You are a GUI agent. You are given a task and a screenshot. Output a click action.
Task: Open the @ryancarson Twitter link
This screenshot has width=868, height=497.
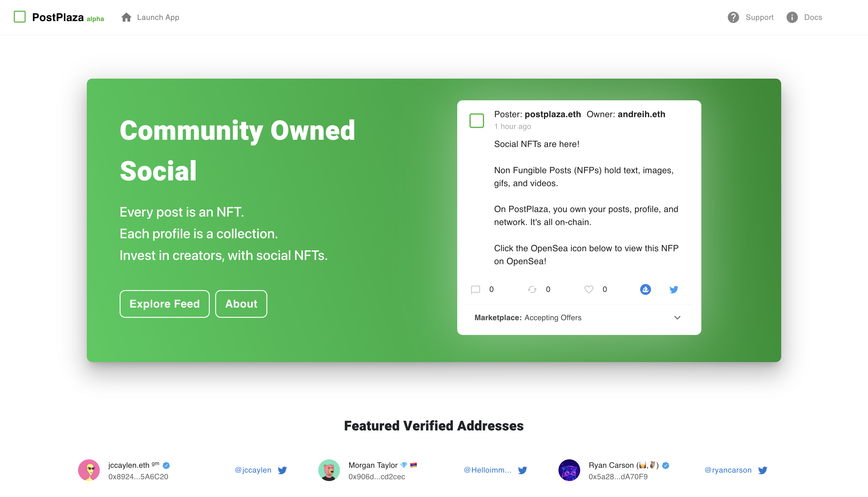728,470
